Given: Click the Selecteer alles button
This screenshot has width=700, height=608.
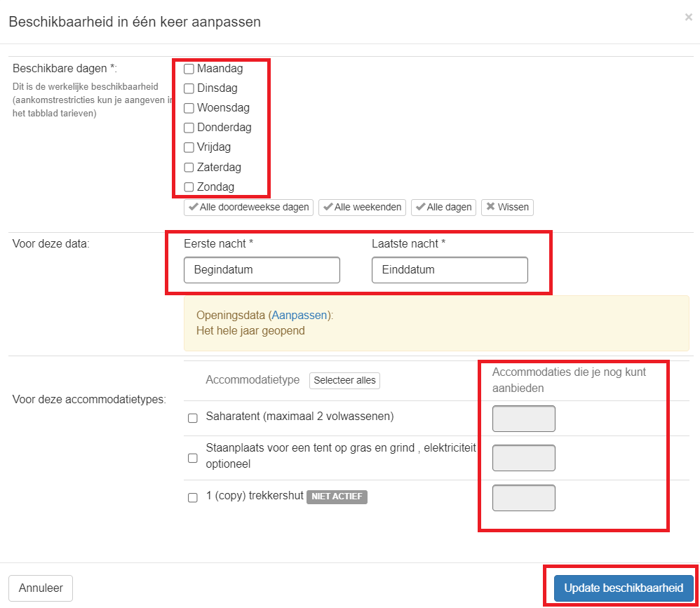Looking at the screenshot, I should (344, 380).
